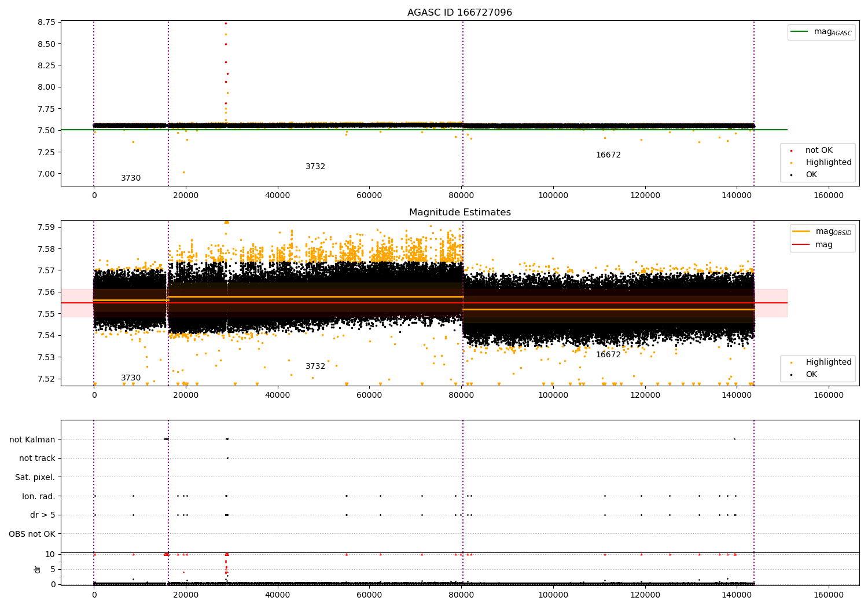Click "3730" obsid label in Magnitude Estimates plot

pyautogui.click(x=131, y=378)
